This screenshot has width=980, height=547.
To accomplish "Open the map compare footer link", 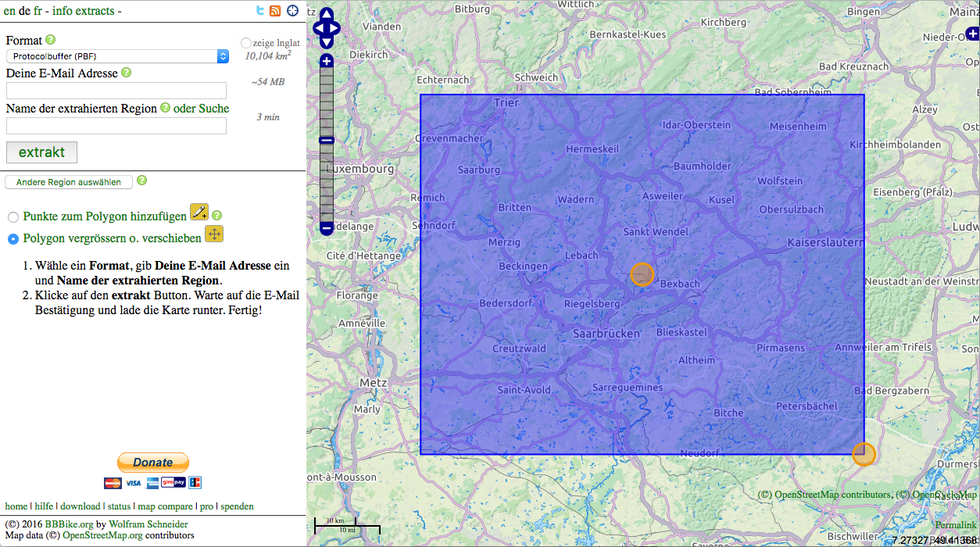I will [165, 506].
